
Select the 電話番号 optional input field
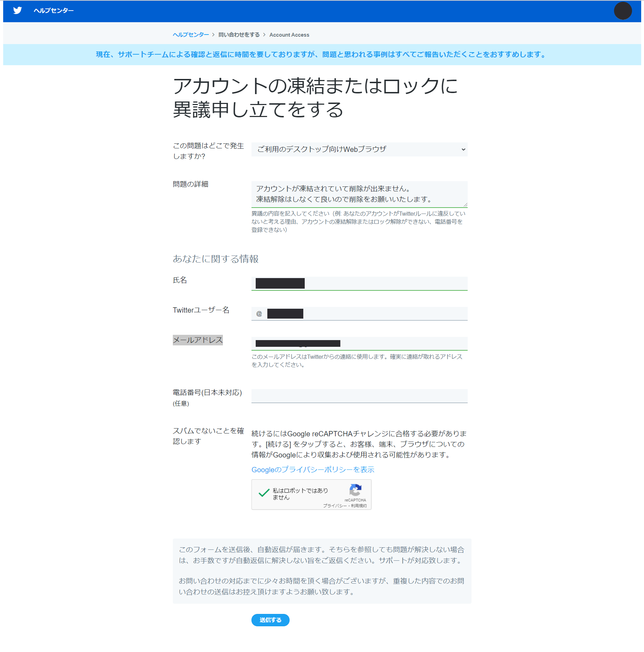[x=359, y=396]
